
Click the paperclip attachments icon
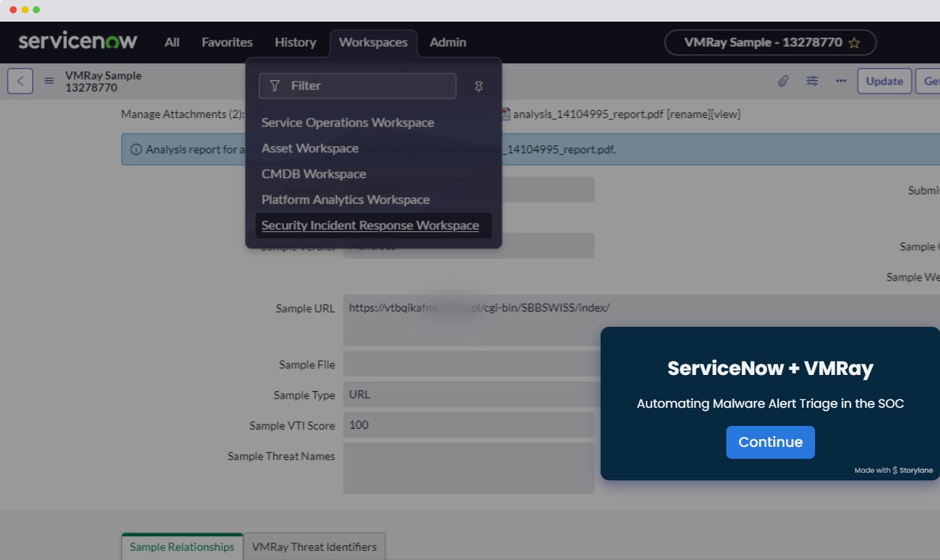783,81
